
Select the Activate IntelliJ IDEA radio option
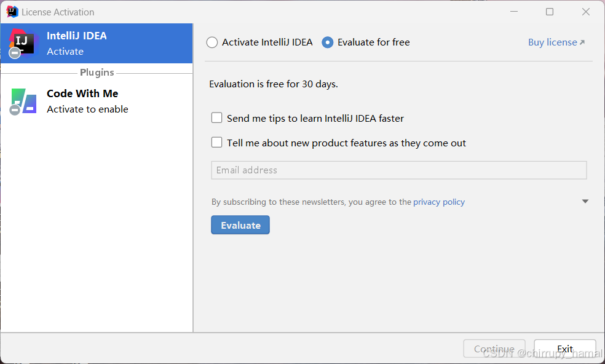coord(212,42)
